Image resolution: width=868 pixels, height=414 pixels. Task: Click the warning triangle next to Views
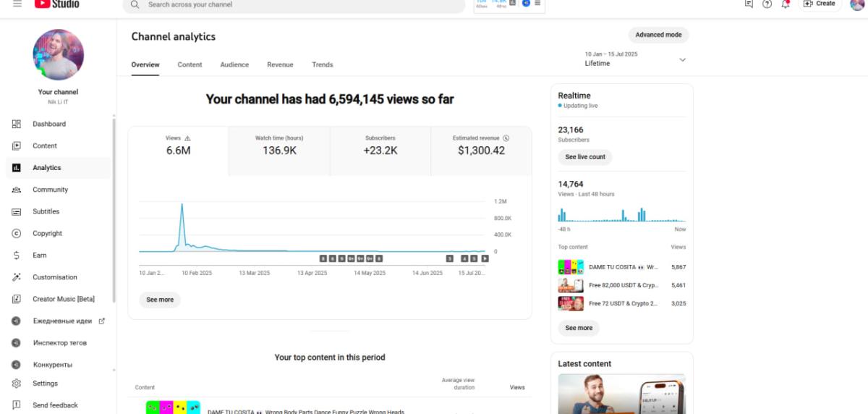(x=188, y=138)
